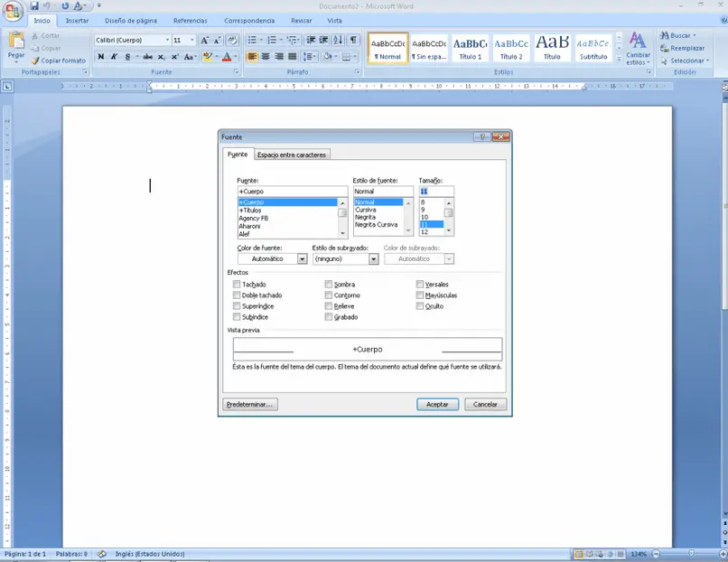The height and width of the screenshot is (562, 728).
Task: Select the Título 1 style
Action: point(471,48)
